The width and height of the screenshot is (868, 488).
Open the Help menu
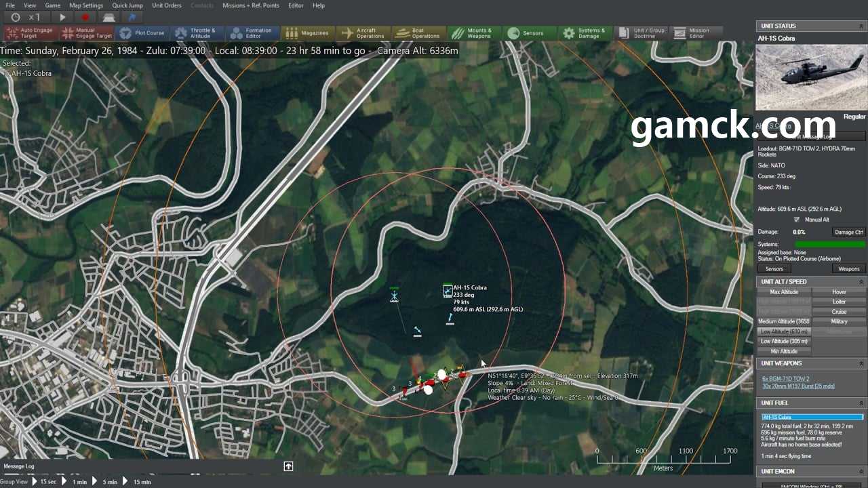click(x=319, y=5)
